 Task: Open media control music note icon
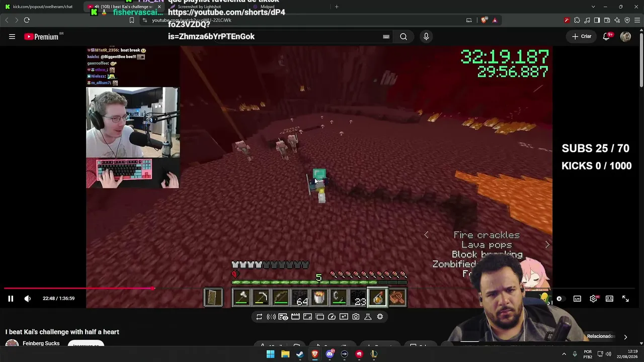[587, 20]
